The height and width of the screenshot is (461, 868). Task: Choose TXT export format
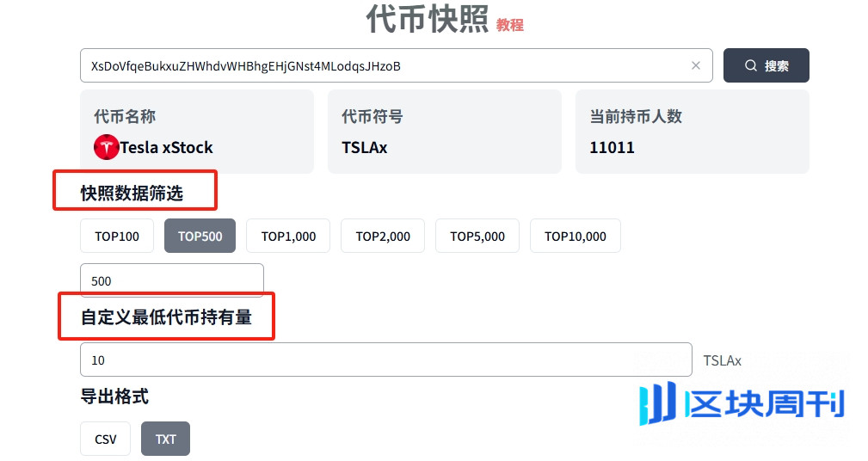click(165, 439)
